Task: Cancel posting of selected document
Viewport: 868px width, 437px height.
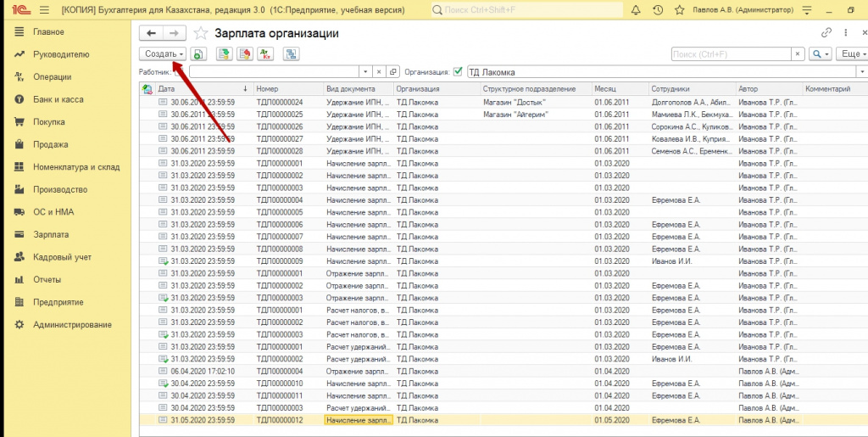Action: (x=245, y=53)
